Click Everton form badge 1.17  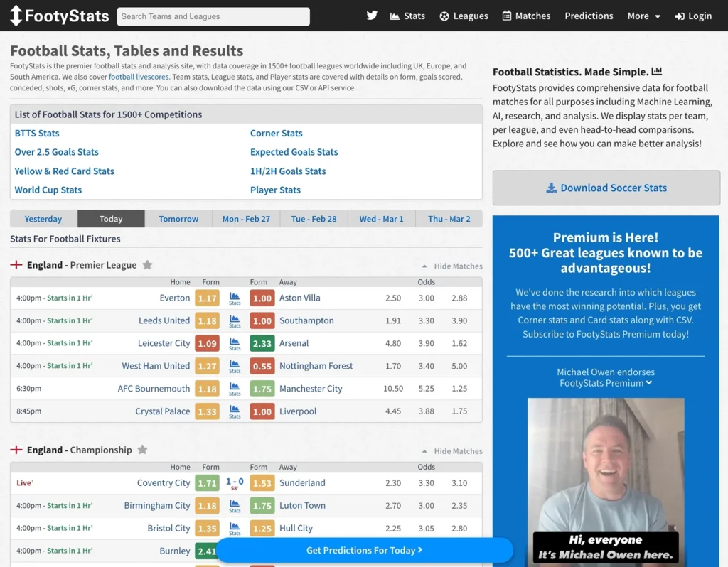pyautogui.click(x=207, y=298)
